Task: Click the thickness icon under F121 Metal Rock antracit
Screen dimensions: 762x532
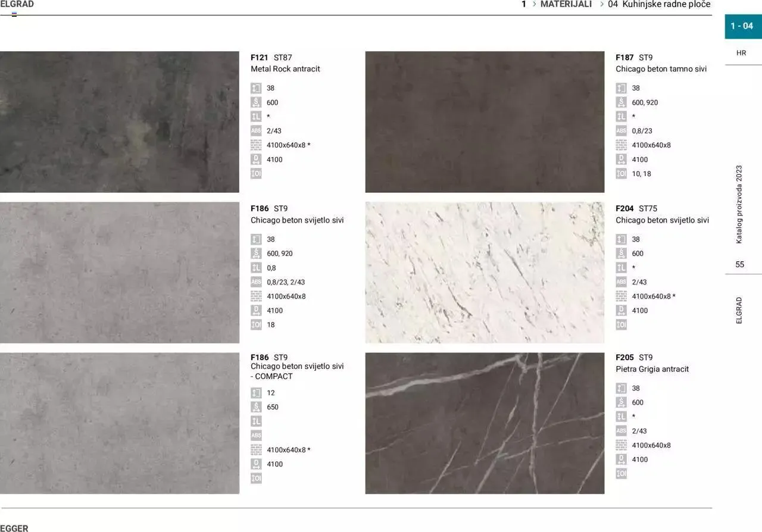Action: [256, 88]
